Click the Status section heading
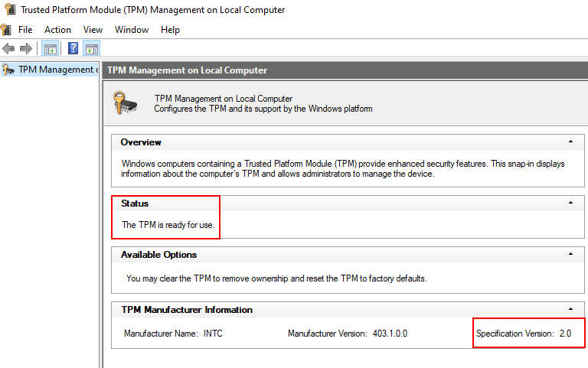The height and width of the screenshot is (368, 588). coord(135,204)
